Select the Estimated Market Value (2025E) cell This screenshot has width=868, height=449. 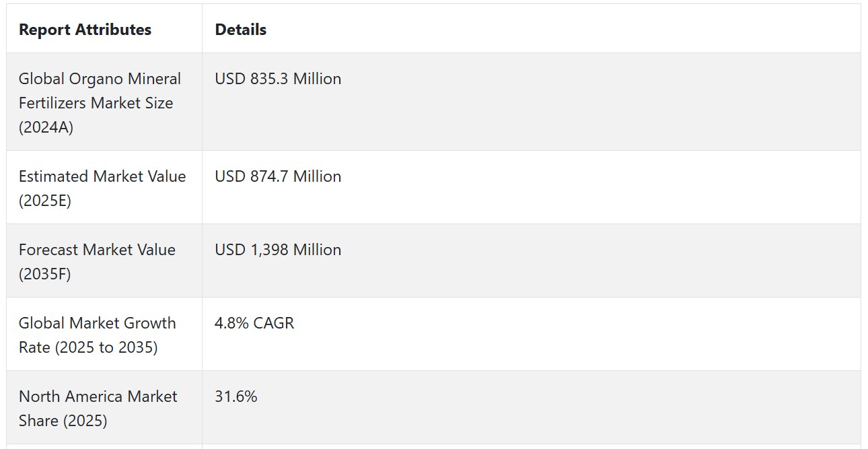point(104,188)
